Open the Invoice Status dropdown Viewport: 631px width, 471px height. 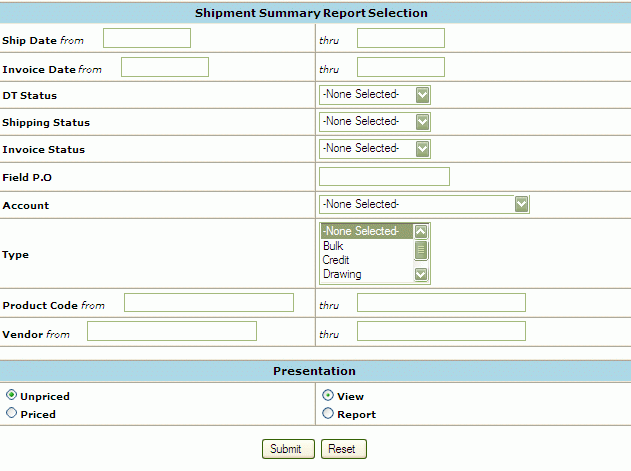(x=374, y=148)
